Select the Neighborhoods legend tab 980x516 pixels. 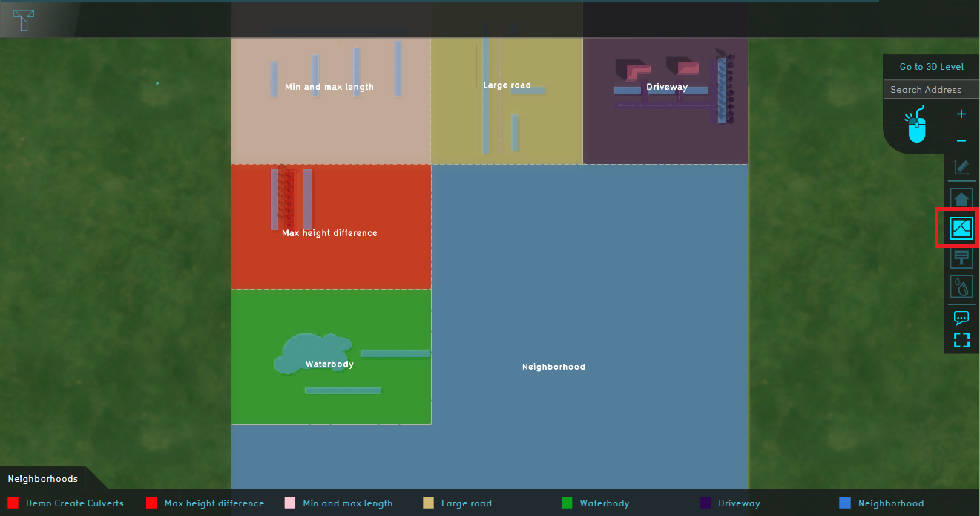[x=43, y=479]
